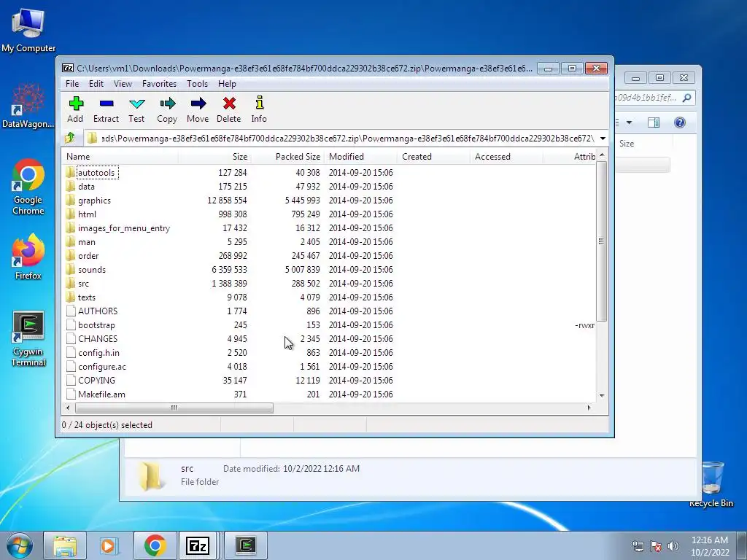747x560 pixels.
Task: Click scroll right arrow of file list
Action: pyautogui.click(x=589, y=408)
